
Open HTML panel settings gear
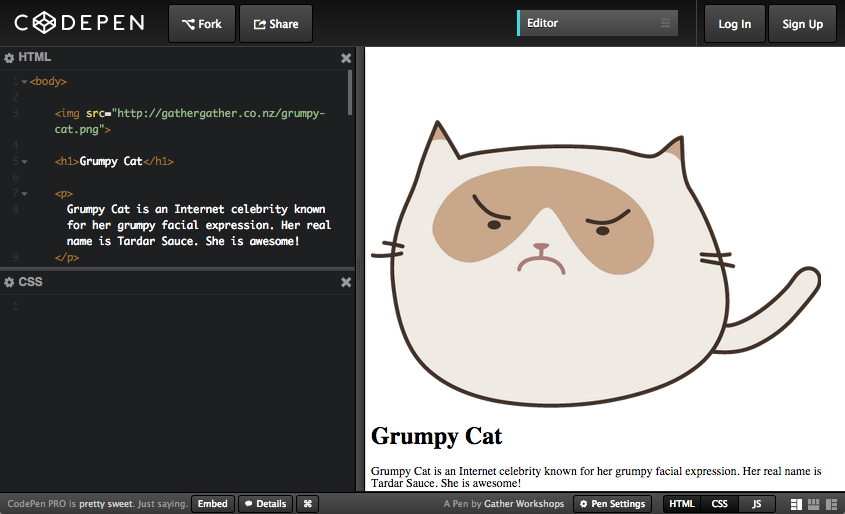coord(9,58)
